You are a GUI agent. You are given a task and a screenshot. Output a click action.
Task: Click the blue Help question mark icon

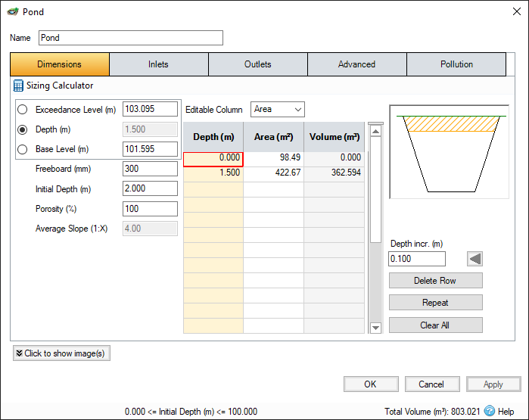489,411
